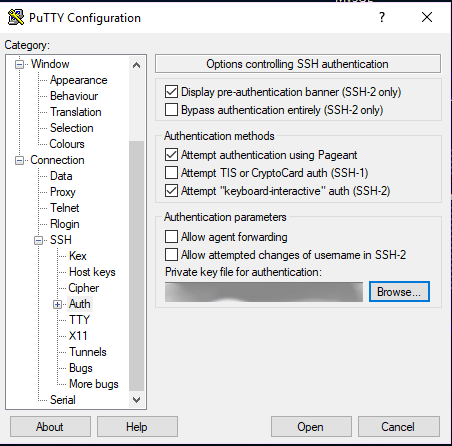Click the Open button
Screen dimensions: 452x446
(311, 427)
